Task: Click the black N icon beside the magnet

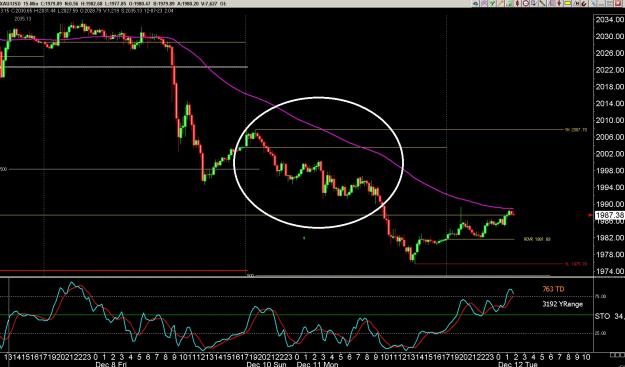Action: 576,4
